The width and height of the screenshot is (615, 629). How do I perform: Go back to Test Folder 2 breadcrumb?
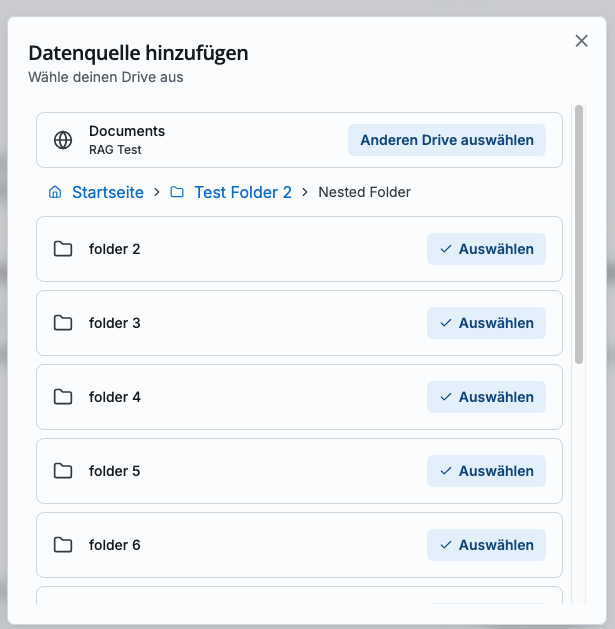tap(242, 192)
